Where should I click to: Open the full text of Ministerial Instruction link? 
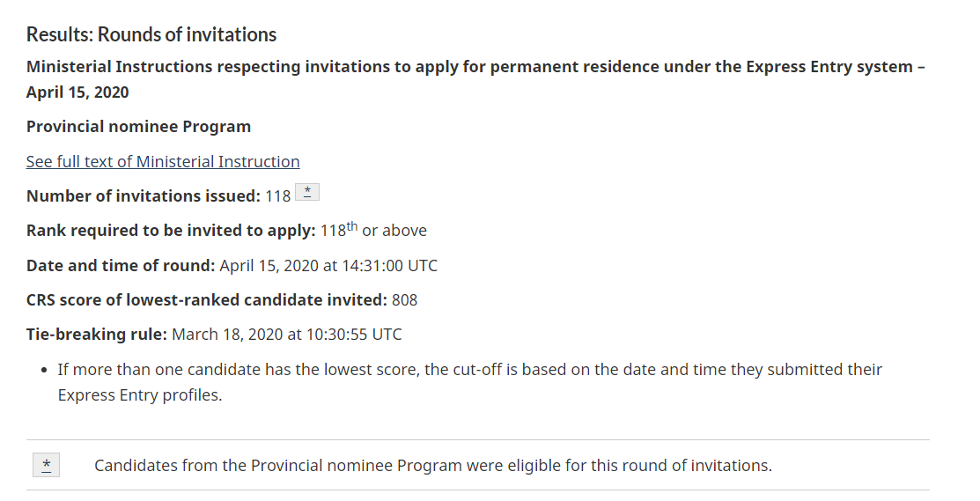(163, 161)
